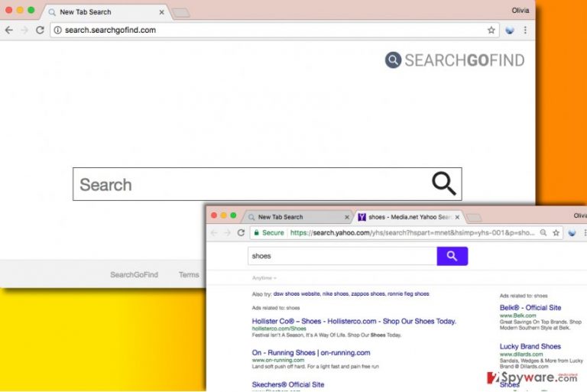Open the globe extension in the back window

tap(510, 31)
